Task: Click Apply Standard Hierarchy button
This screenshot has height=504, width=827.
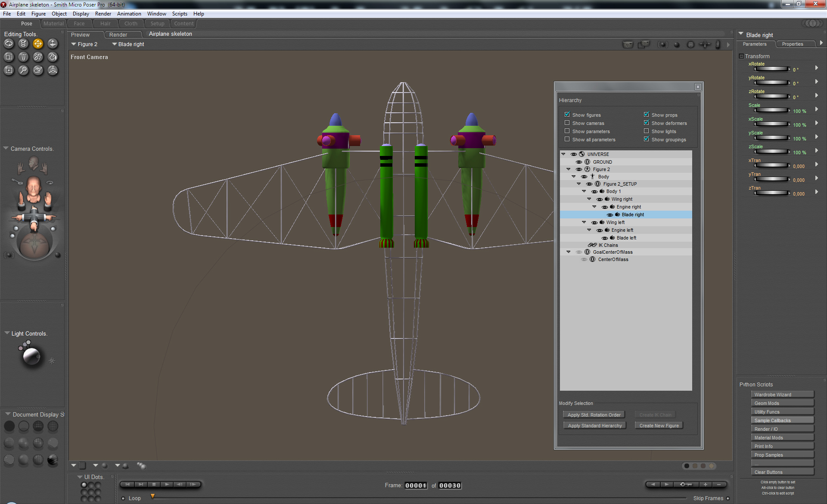Action: tap(594, 426)
